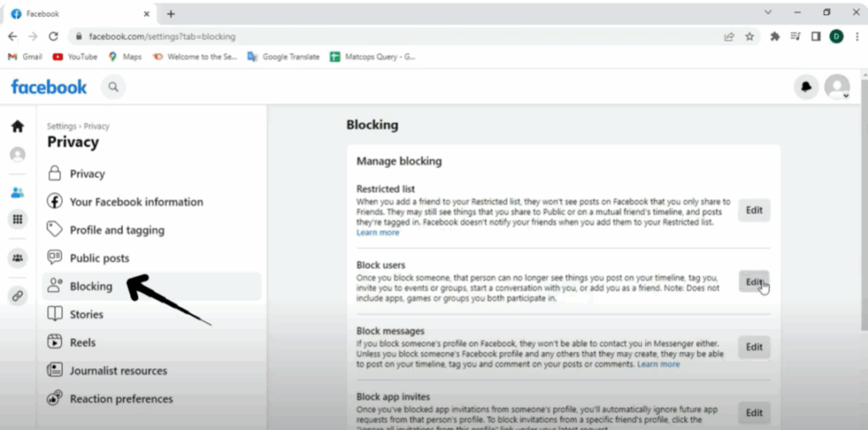Select the Privacy lock menu item
Screen dimensions: 868x430
tap(151, 174)
